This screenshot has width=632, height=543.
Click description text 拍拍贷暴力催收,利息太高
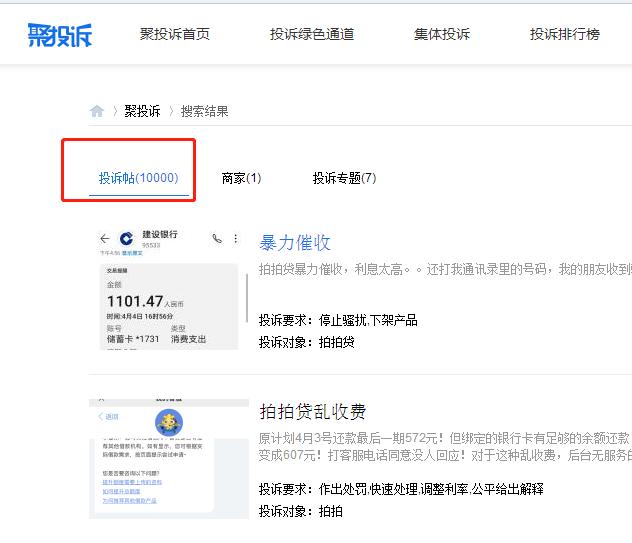pyautogui.click(x=445, y=269)
